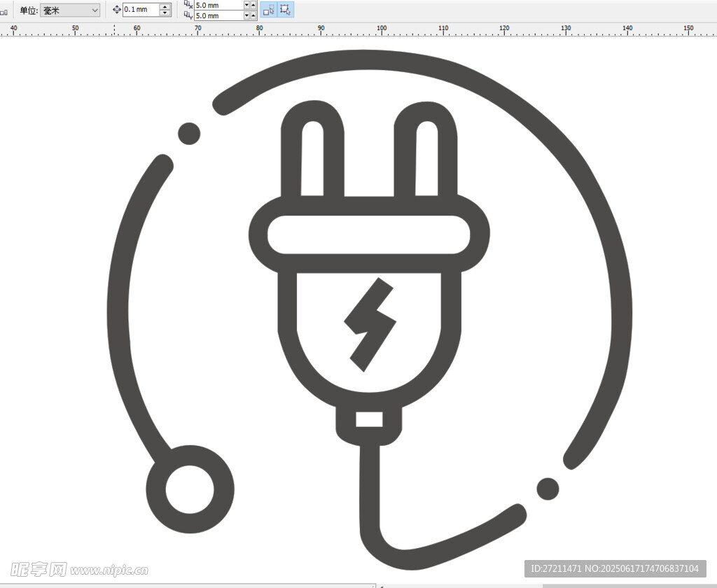Viewport: 717px width, 588px height.
Task: Select the small dot at the lower right
Action: coord(548,489)
